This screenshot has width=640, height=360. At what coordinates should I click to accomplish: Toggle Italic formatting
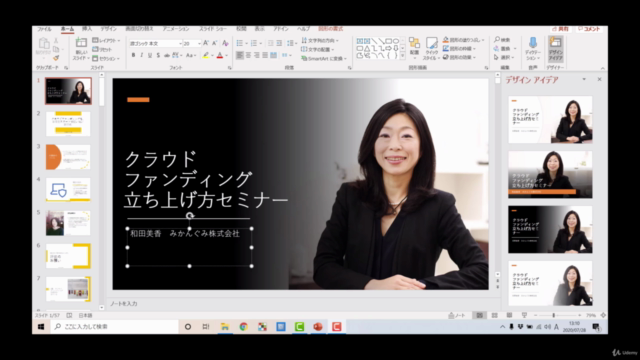[x=142, y=55]
